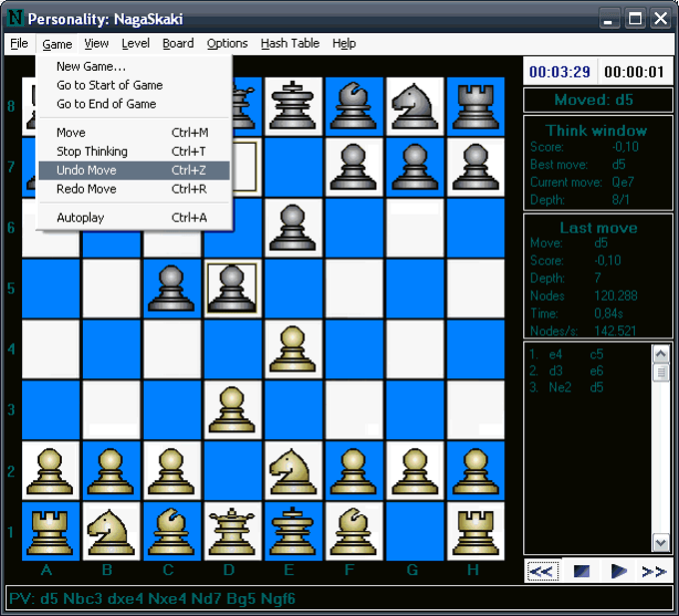Click the move list scroll-down arrow

(661, 543)
